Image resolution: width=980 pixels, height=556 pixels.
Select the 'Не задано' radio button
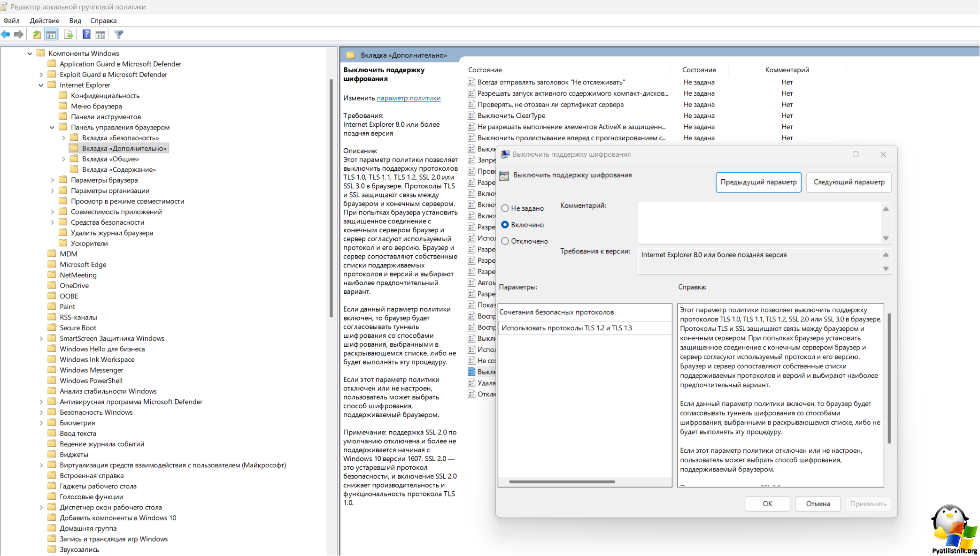coord(505,208)
